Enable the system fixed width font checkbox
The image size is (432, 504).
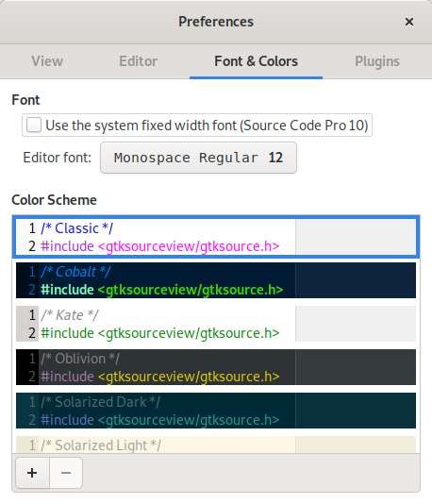click(34, 125)
